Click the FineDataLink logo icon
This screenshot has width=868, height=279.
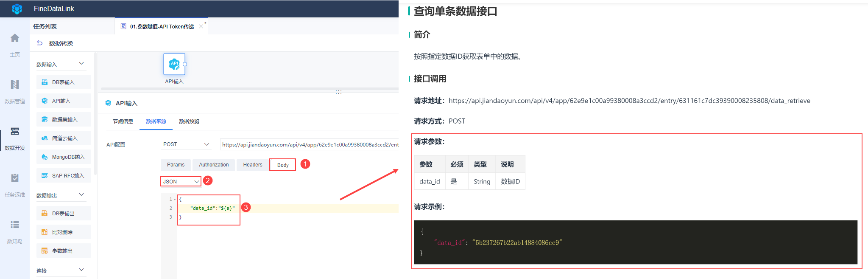coord(17,8)
